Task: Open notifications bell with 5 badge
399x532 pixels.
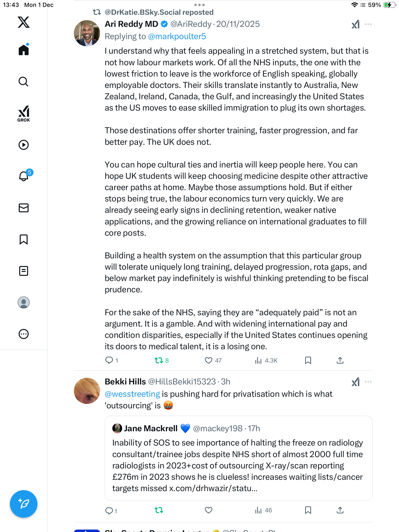Action: pos(24,176)
